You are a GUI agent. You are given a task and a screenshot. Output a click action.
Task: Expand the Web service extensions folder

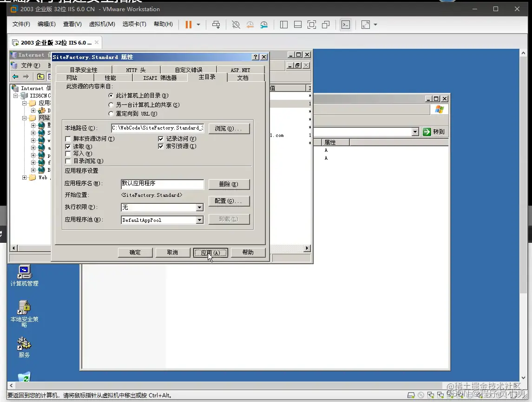[25, 177]
